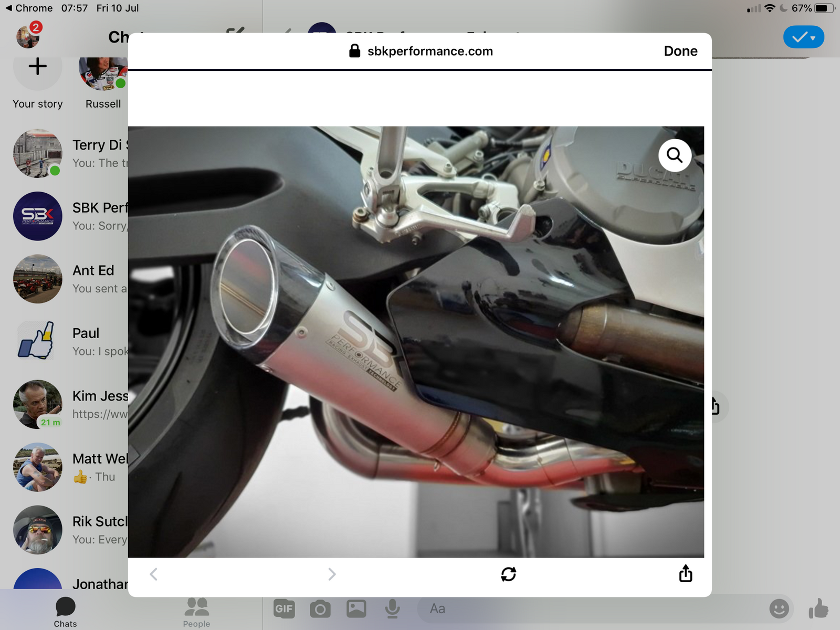Viewport: 840px width, 630px height.
Task: Go back using the left chevron
Action: pos(153,574)
